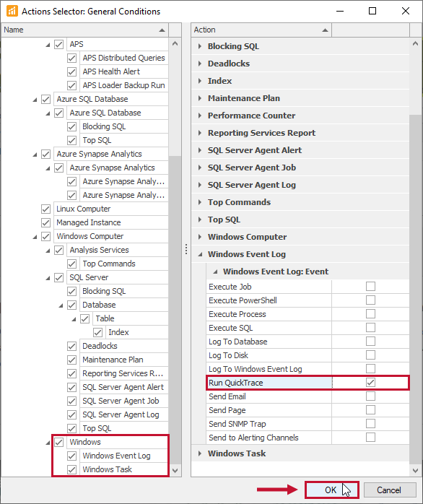This screenshot has width=423, height=504.
Task: Expand the Index action group
Action: point(200,81)
